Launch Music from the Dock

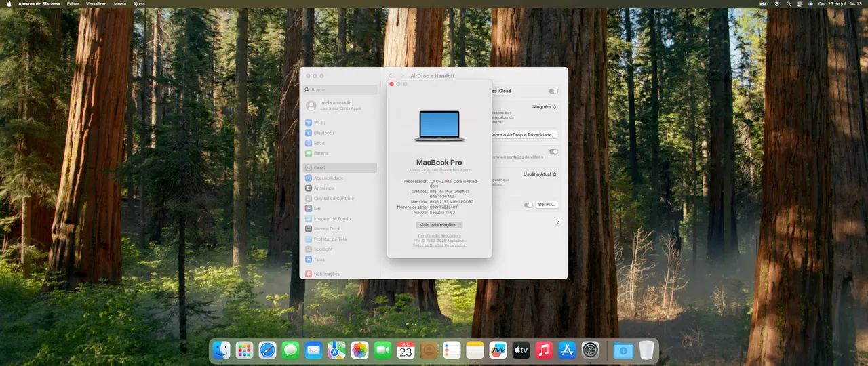(x=544, y=350)
